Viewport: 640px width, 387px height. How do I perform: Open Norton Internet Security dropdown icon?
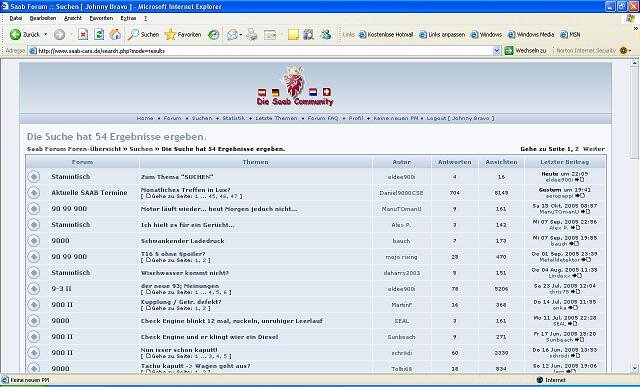(625, 51)
